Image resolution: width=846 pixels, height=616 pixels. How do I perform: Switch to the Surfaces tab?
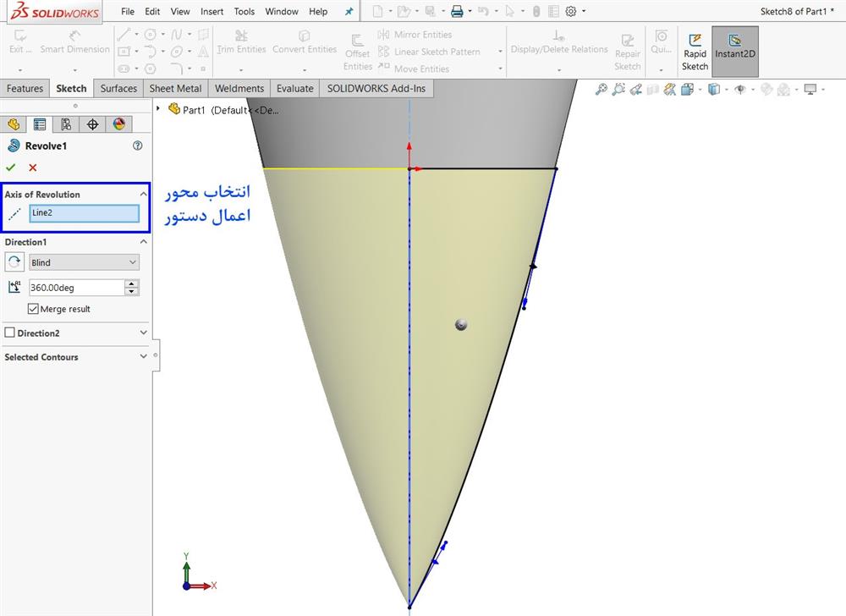coord(118,88)
